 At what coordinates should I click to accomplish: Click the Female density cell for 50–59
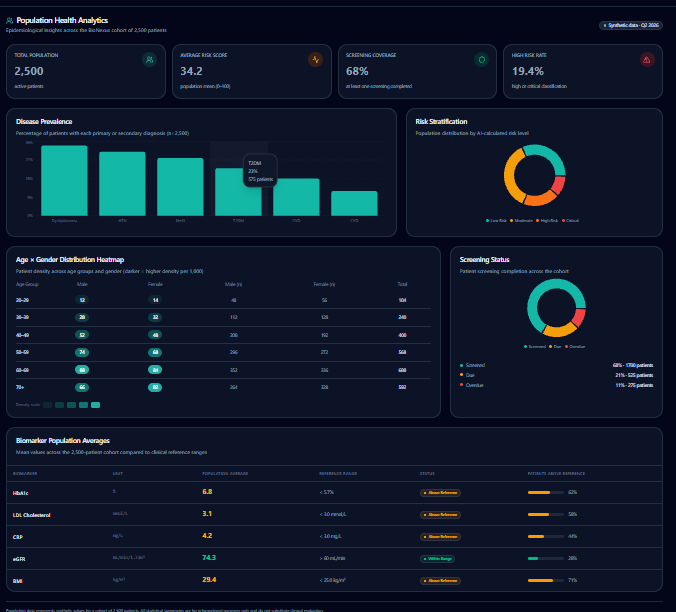pos(155,352)
